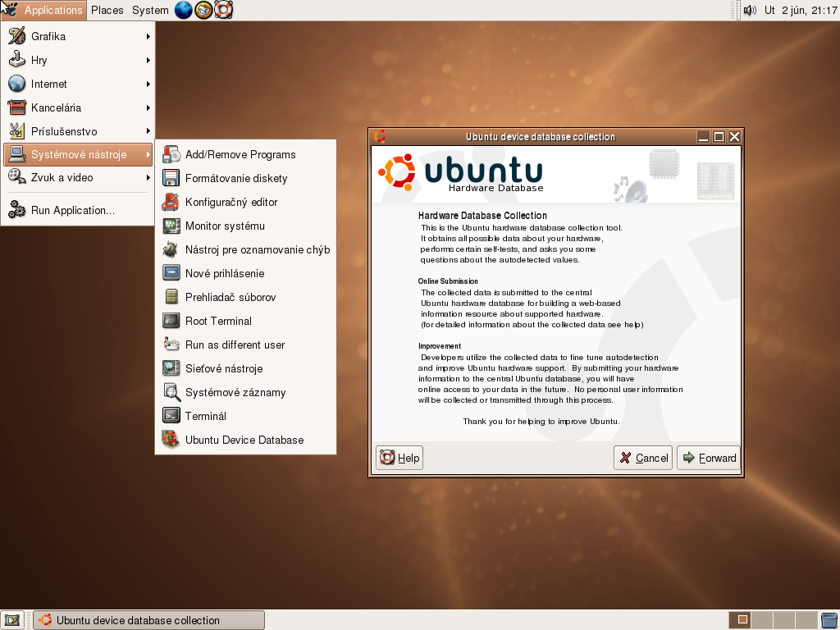The image size is (840, 630).
Task: Minimize the device database window
Action: (703, 137)
